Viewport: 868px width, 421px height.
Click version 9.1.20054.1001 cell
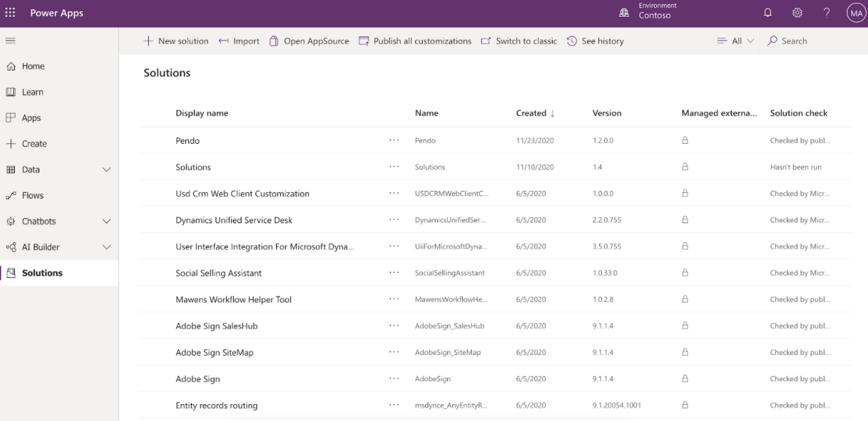(x=617, y=406)
